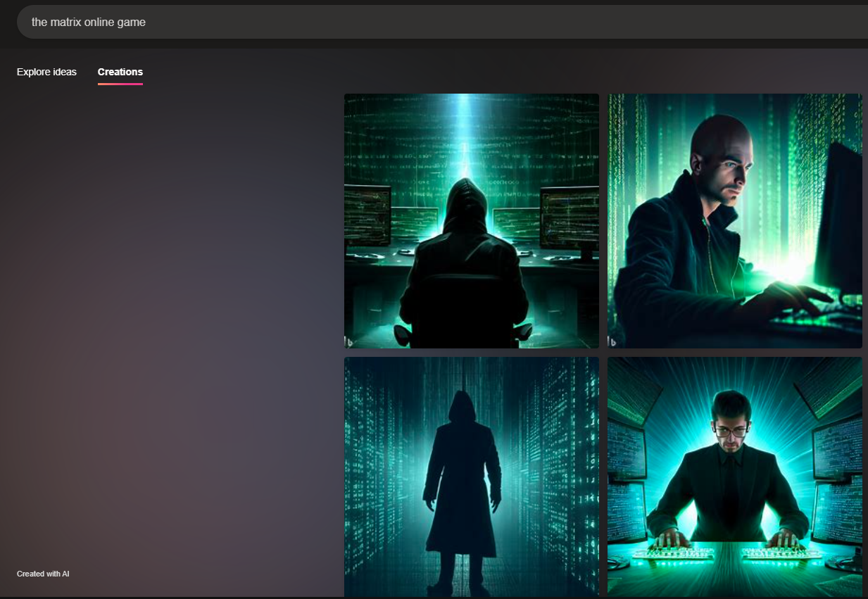Screen dimensions: 868x599
Task: Select the Creations tab
Action: coord(120,72)
